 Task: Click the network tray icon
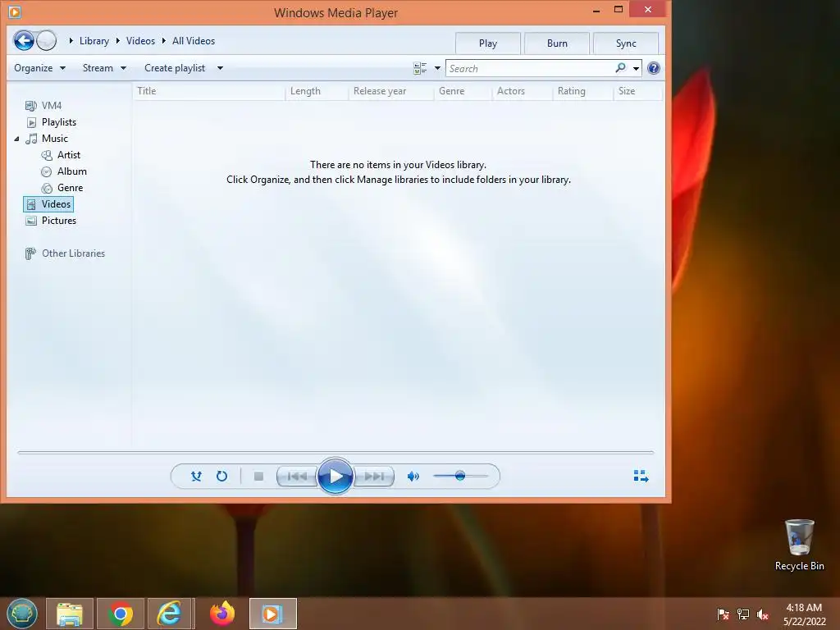tap(743, 614)
